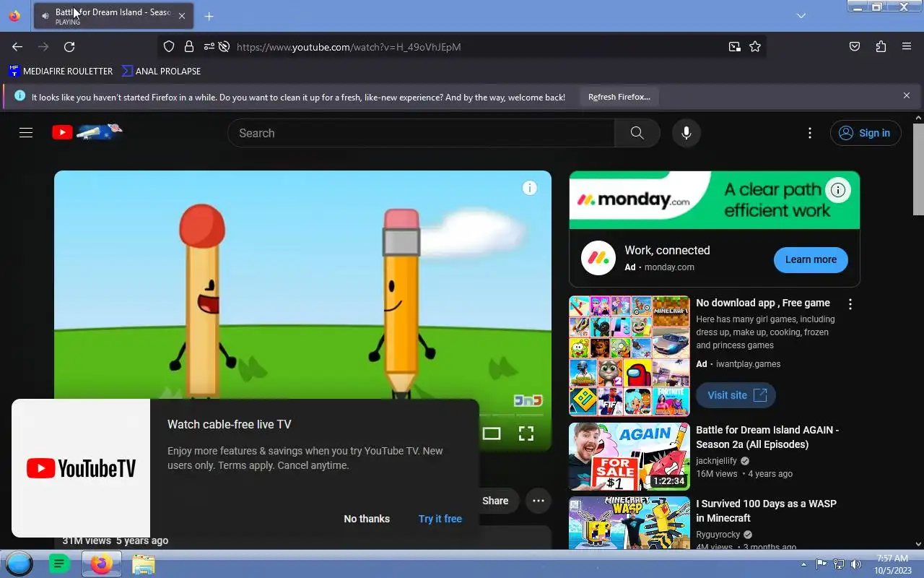Open the Ryguyrocky channel link
924x578 pixels.
click(718, 535)
